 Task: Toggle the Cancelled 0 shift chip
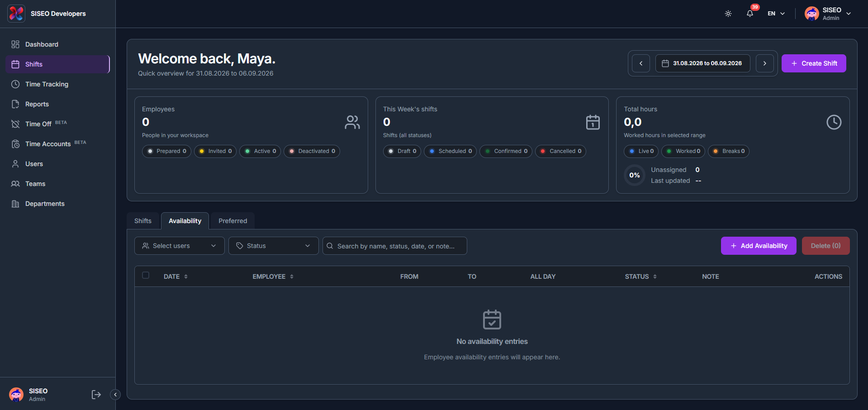[560, 151]
